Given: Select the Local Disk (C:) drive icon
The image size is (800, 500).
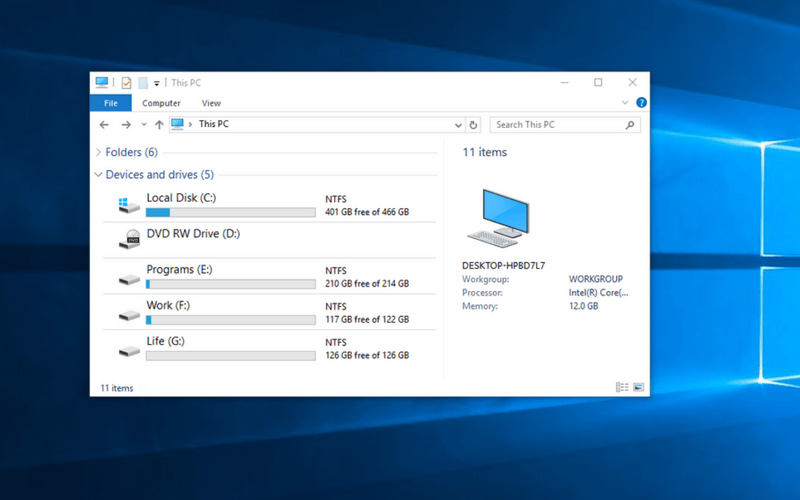Looking at the screenshot, I should [x=129, y=206].
